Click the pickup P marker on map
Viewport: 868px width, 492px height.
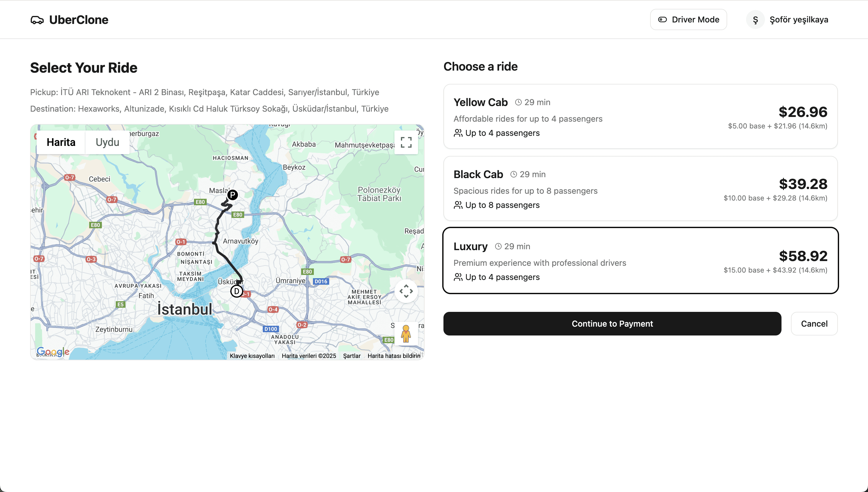pyautogui.click(x=232, y=195)
